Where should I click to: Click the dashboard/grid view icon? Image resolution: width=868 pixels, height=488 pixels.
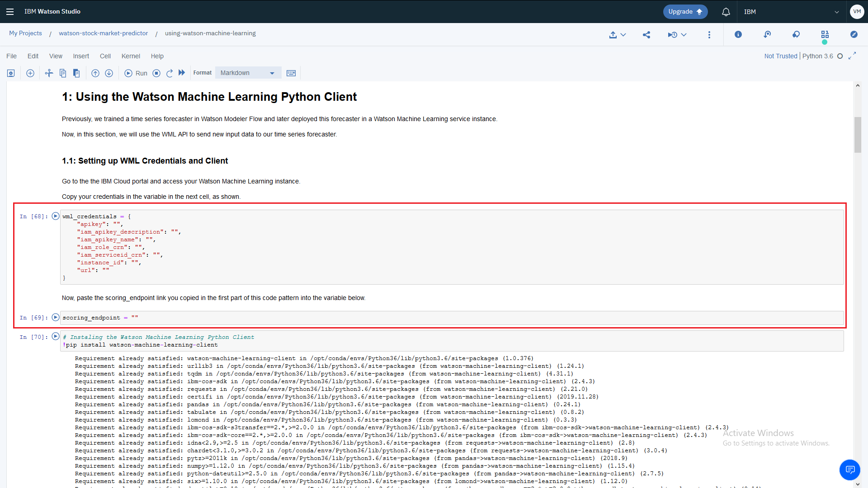[x=826, y=34]
